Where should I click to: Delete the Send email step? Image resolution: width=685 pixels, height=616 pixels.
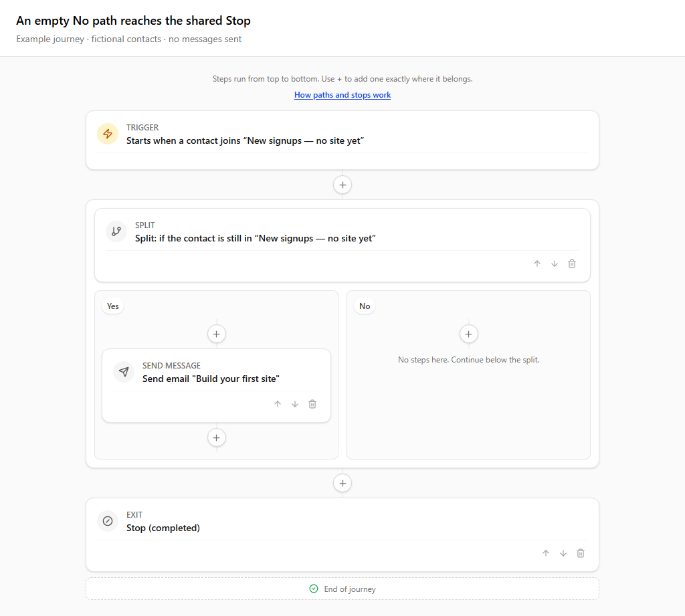(x=312, y=404)
